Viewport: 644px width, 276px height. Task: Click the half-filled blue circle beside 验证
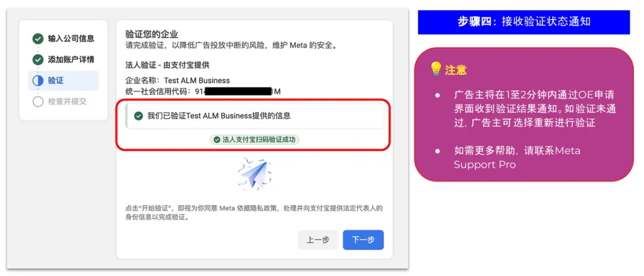click(38, 81)
